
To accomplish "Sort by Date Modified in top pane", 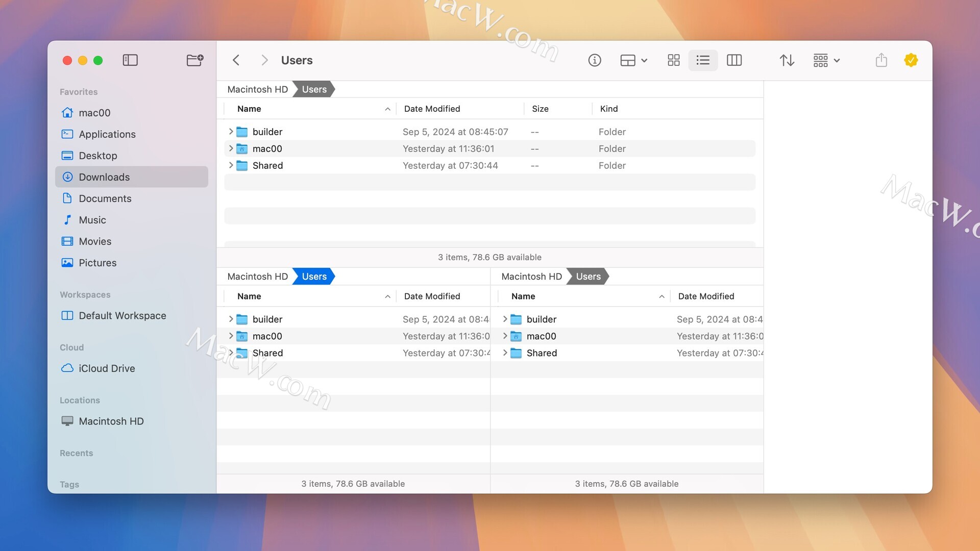I will click(x=432, y=109).
